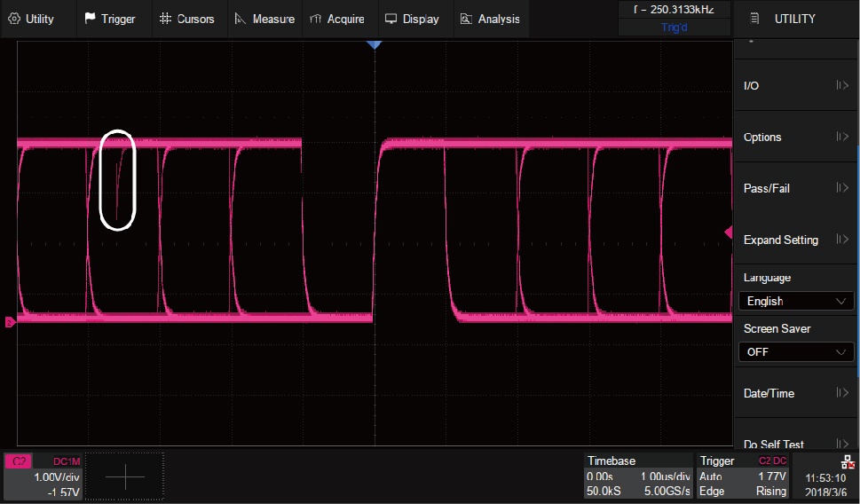
Task: Click the Measure ruler icon
Action: click(x=240, y=19)
